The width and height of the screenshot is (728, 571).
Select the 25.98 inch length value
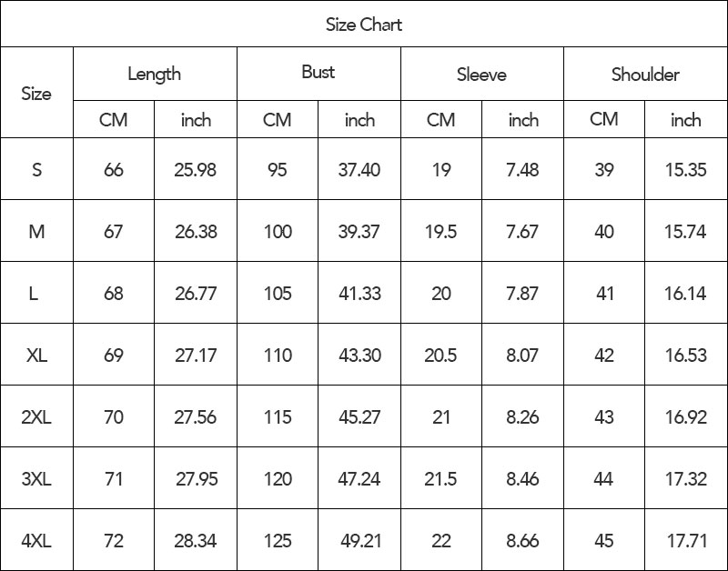coord(196,169)
